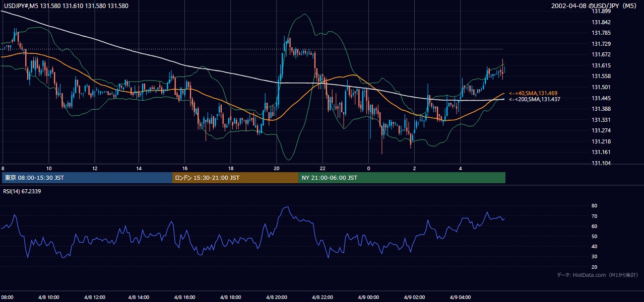Click price axis label 131.445
This screenshot has height=302, width=644.
pyautogui.click(x=602, y=98)
